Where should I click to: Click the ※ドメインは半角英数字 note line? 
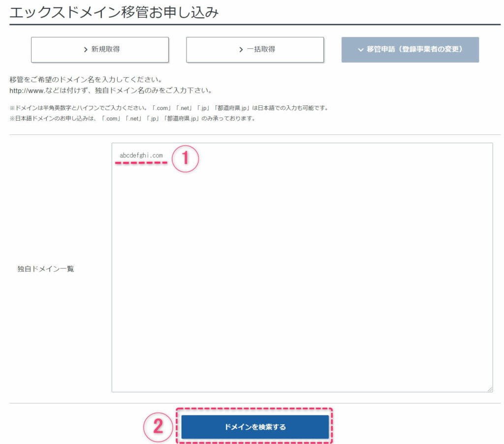[169, 108]
